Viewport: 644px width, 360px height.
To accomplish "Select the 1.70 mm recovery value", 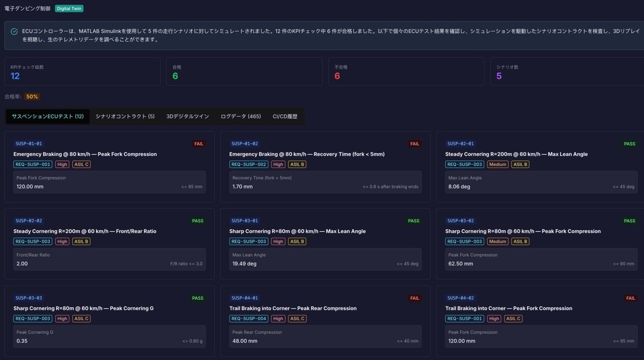I will point(243,186).
